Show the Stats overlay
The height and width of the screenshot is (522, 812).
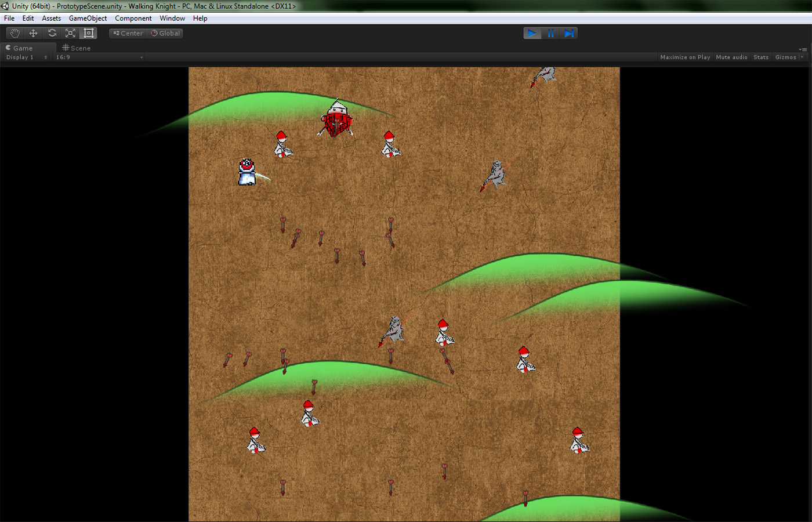click(761, 57)
